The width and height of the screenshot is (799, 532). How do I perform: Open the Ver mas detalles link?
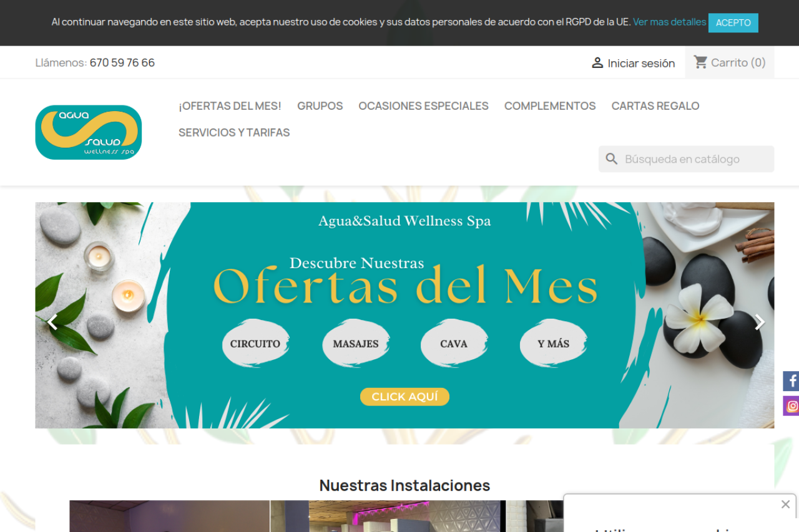click(669, 22)
